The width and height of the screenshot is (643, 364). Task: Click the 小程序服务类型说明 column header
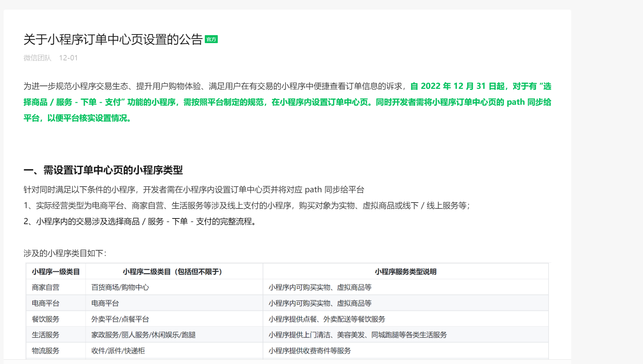[405, 272]
